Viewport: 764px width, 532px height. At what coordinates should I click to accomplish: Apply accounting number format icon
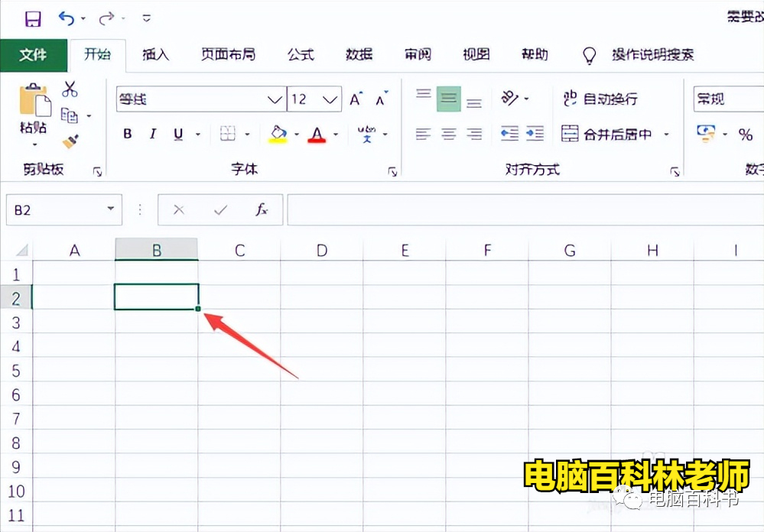(x=707, y=134)
